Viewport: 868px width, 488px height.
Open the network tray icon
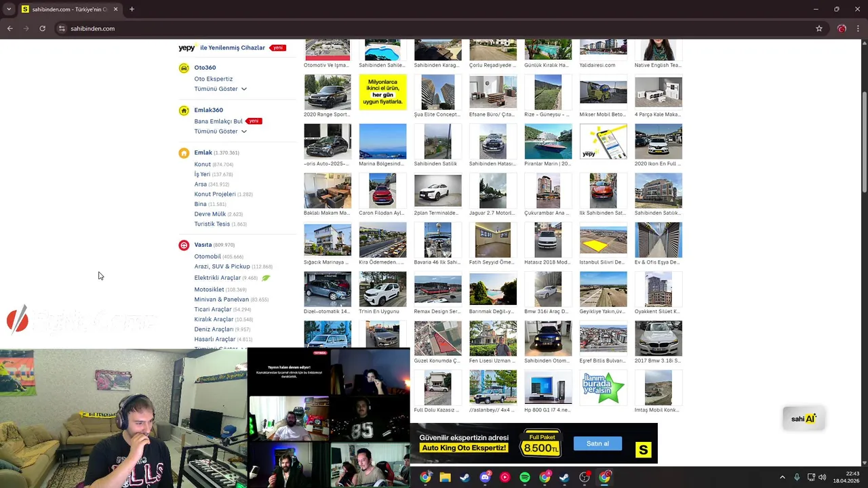(810, 477)
